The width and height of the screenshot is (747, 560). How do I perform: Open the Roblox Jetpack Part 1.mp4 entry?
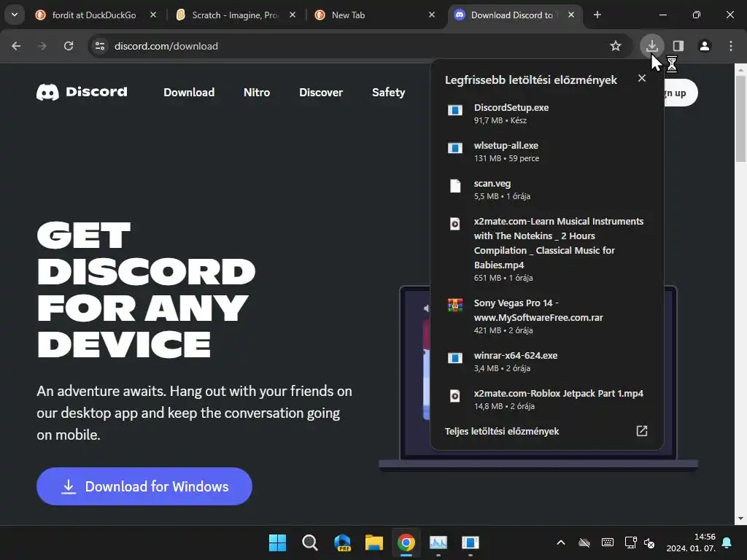click(547, 400)
